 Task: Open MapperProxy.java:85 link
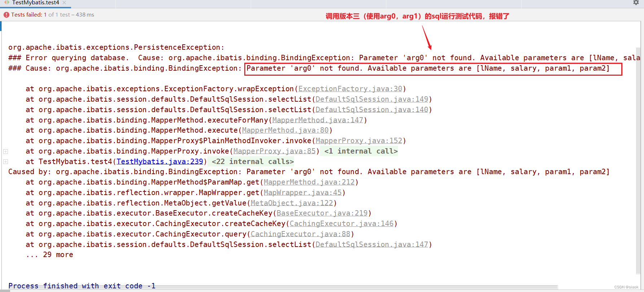pos(275,151)
